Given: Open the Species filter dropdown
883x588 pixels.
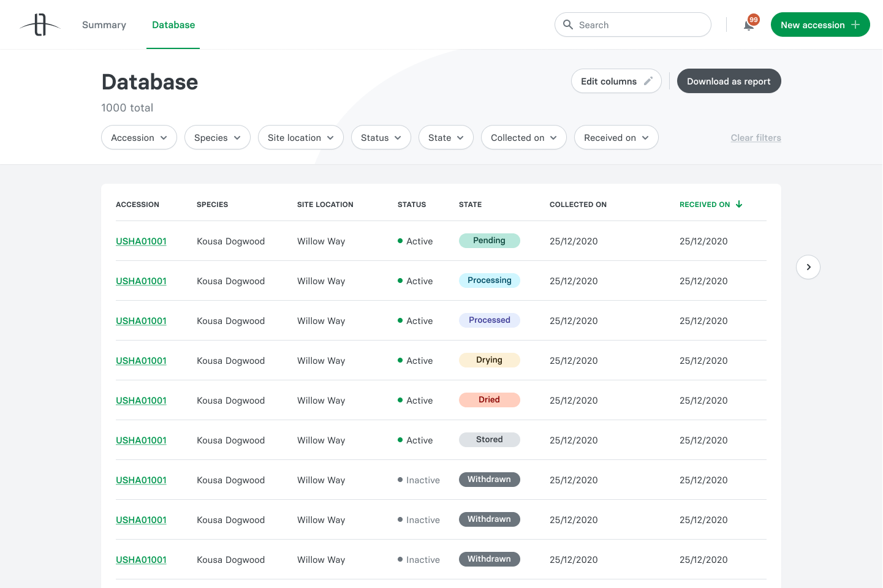Looking at the screenshot, I should click(217, 138).
